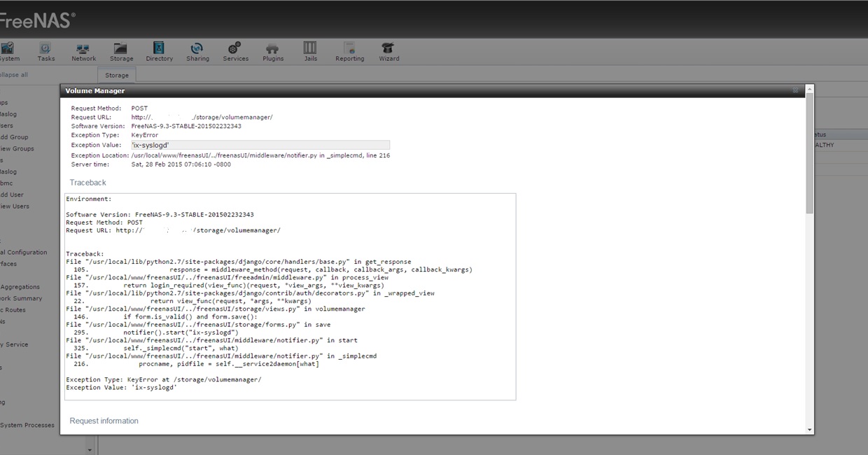
Task: Open Display System Processes in sidebar
Action: pyautogui.click(x=27, y=425)
